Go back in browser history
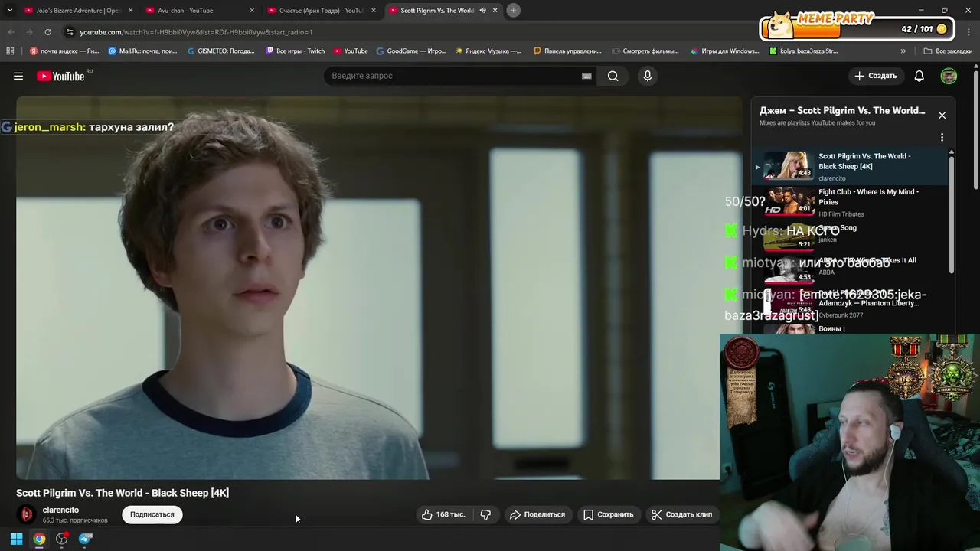The image size is (980, 551). [11, 32]
